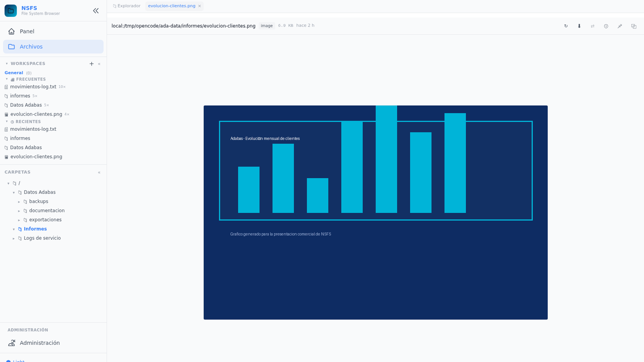Close the evolucion-clientes.png tab
The width and height of the screenshot is (644, 362).
(x=199, y=6)
